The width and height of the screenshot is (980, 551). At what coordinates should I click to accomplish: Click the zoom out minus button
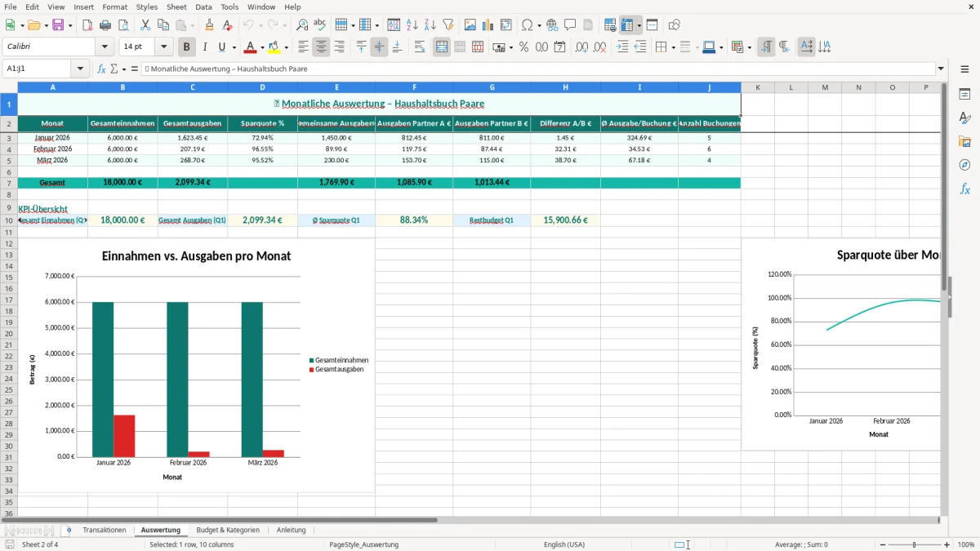tap(881, 544)
